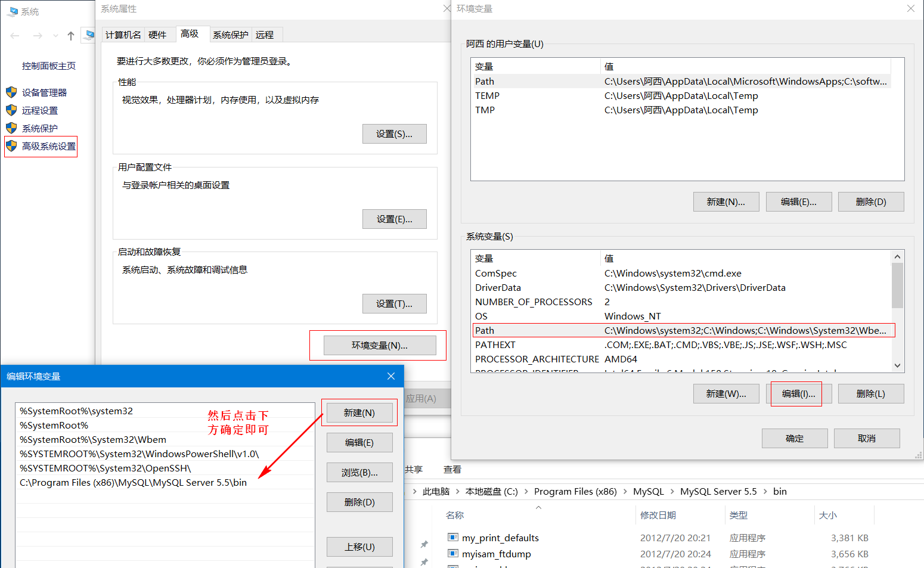
Task: Select MySQL Server 5.5\bin path entry
Action: pyautogui.click(x=165, y=483)
